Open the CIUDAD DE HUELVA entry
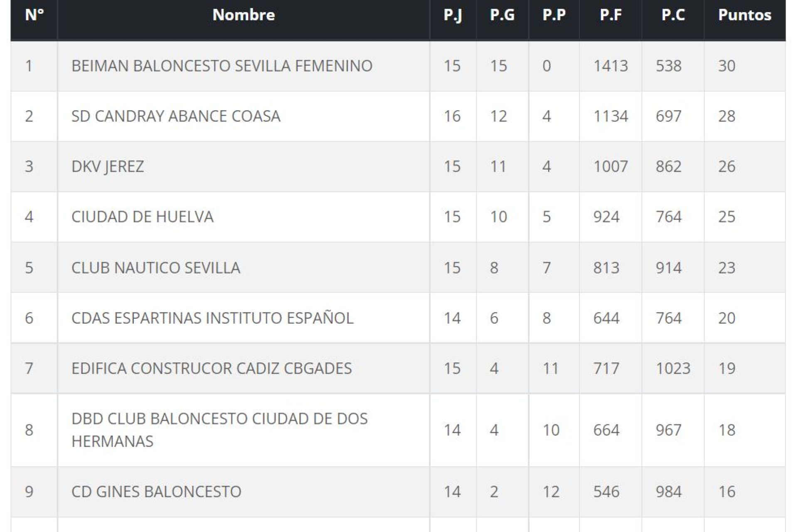Image resolution: width=798 pixels, height=532 pixels. pyautogui.click(x=142, y=217)
